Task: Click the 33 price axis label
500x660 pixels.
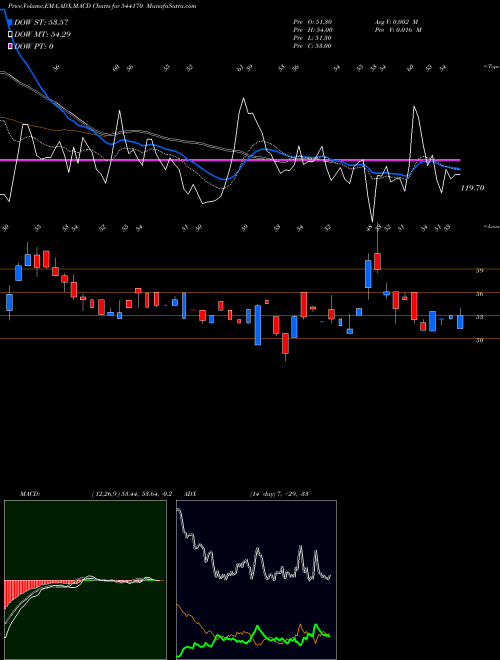Action: 479,317
